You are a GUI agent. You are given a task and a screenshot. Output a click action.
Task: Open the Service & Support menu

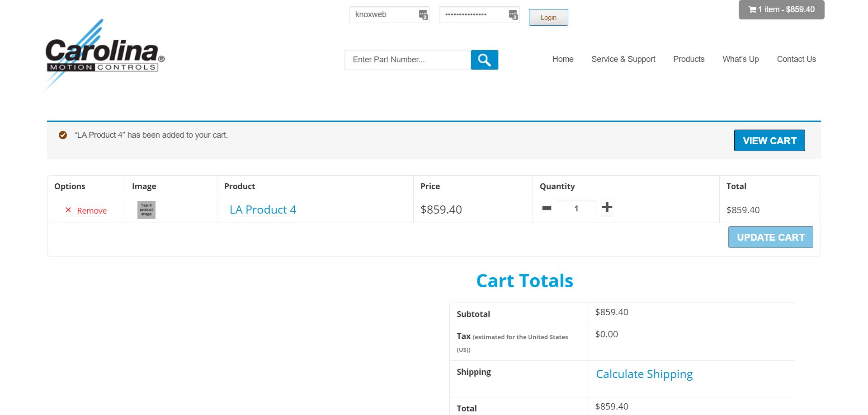click(x=623, y=59)
